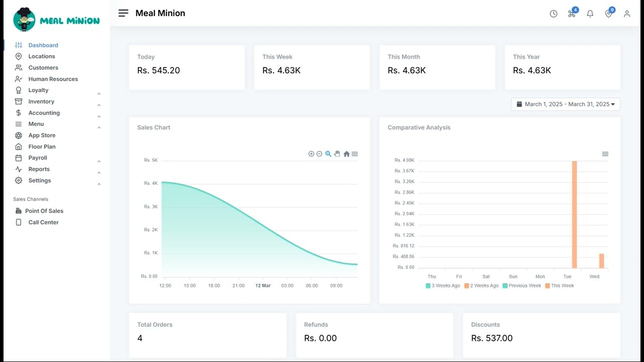
Task: Click the Reports activity icon
Action: pos(19,169)
